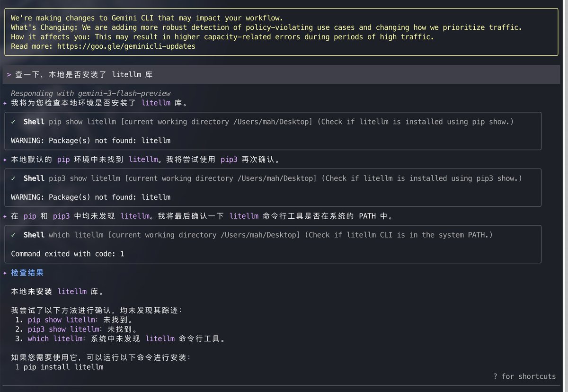Click '? for shortcuts' hint
568x392 pixels.
[524, 376]
